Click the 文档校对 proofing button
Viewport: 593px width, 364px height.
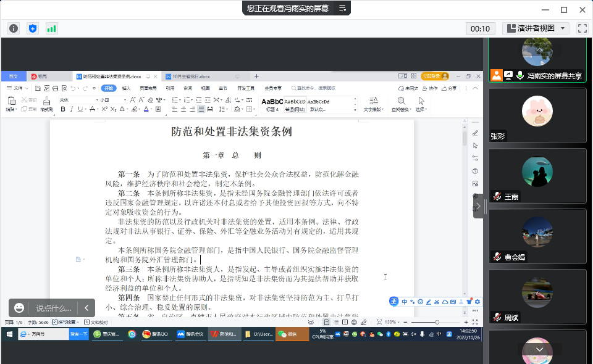pyautogui.click(x=95, y=322)
